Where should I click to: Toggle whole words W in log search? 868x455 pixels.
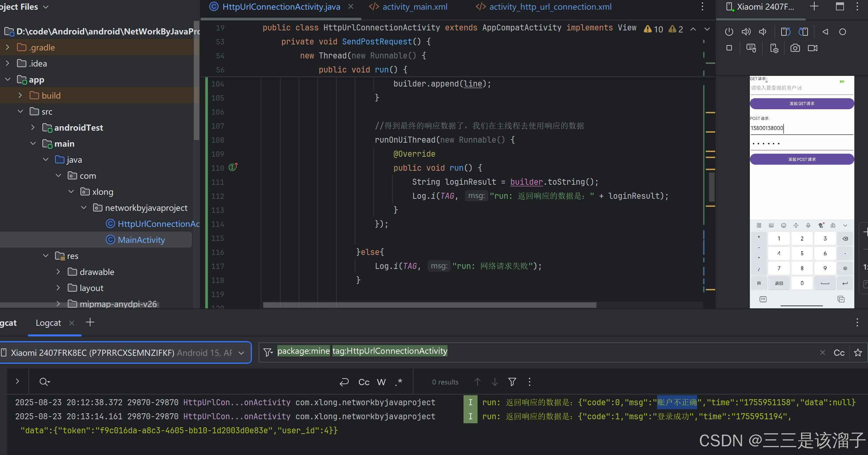click(381, 382)
